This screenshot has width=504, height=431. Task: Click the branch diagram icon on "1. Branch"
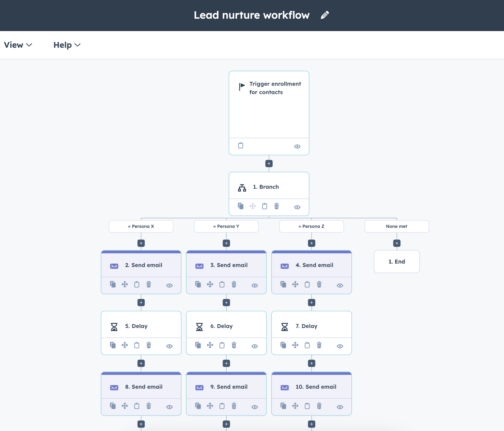pyautogui.click(x=242, y=188)
